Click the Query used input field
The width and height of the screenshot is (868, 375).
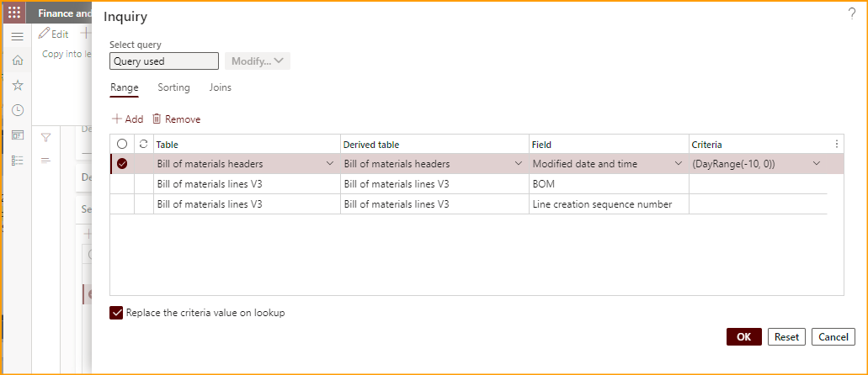tap(164, 61)
